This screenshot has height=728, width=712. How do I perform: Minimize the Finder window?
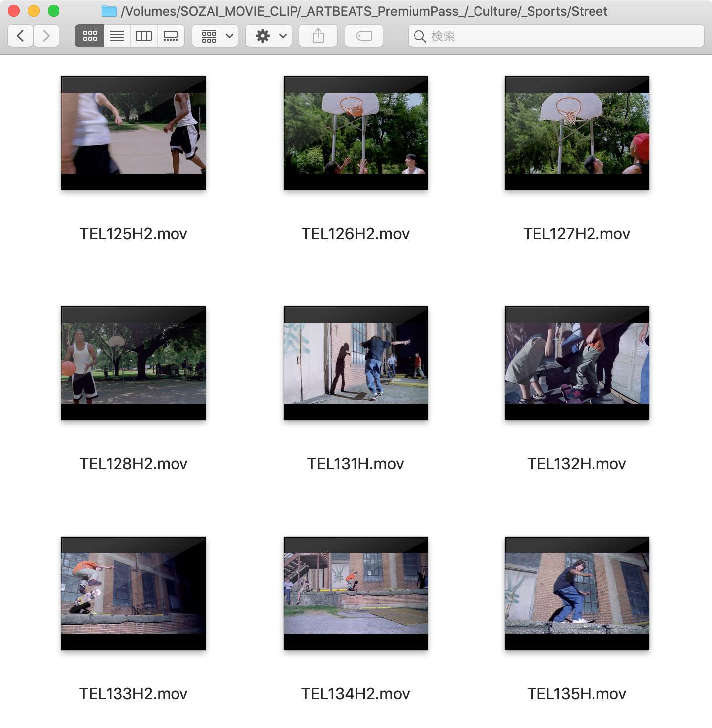(x=34, y=11)
